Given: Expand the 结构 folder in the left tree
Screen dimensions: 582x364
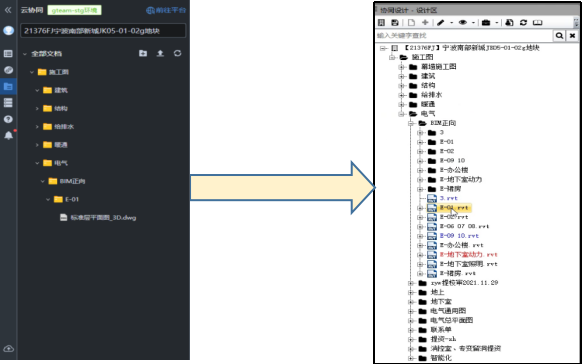Looking at the screenshot, I should tap(37, 108).
